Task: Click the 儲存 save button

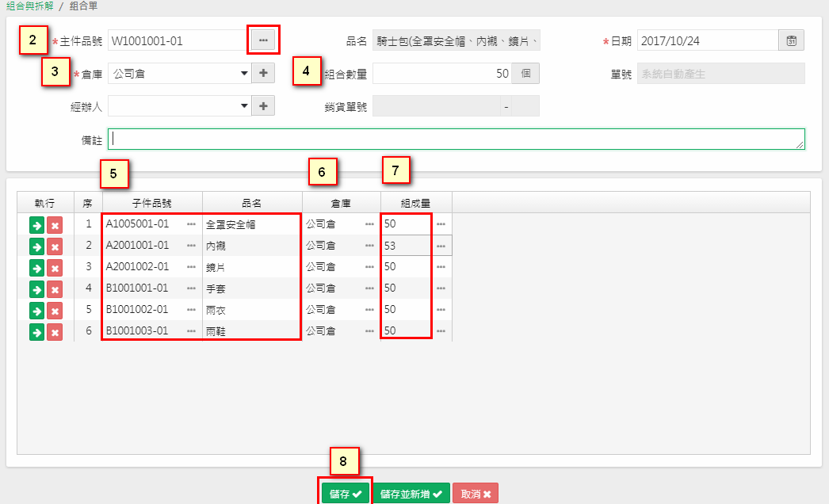Action: pyautogui.click(x=346, y=494)
